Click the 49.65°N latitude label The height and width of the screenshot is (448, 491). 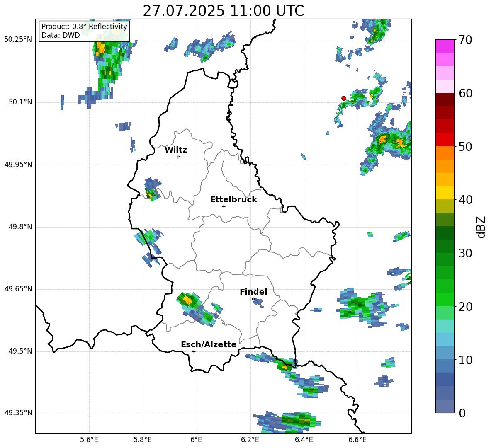click(18, 289)
